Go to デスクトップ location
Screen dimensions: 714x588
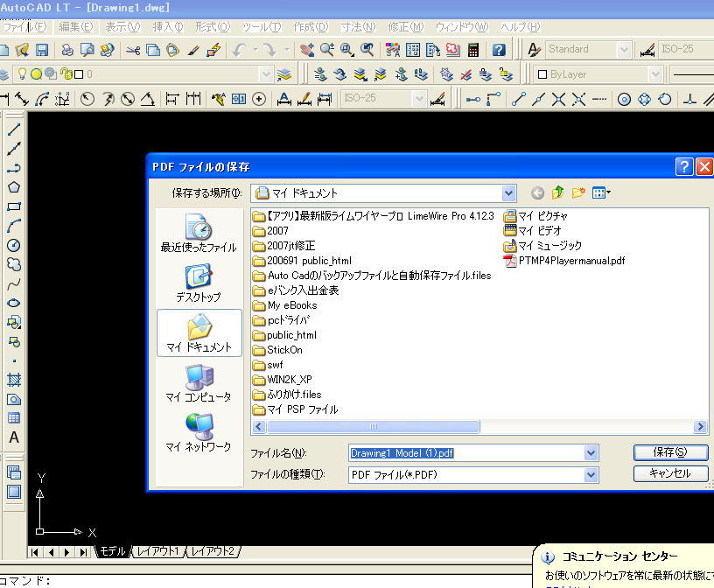coord(199,283)
